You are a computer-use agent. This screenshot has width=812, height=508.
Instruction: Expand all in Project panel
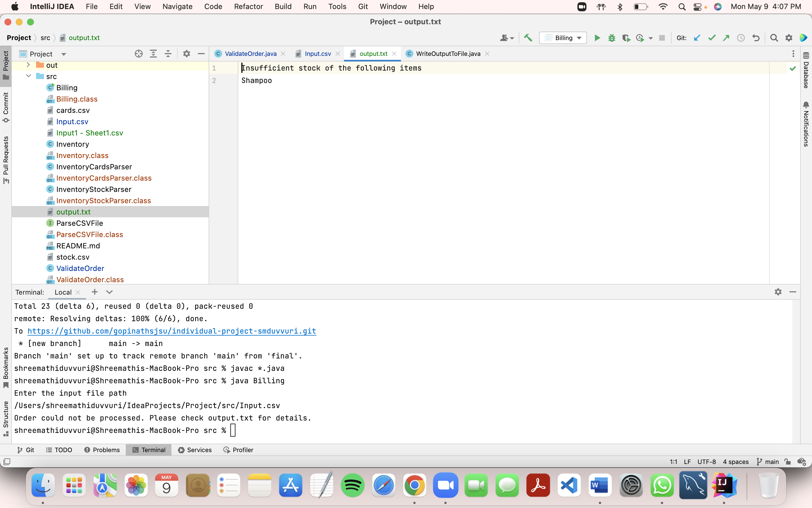[x=153, y=54]
